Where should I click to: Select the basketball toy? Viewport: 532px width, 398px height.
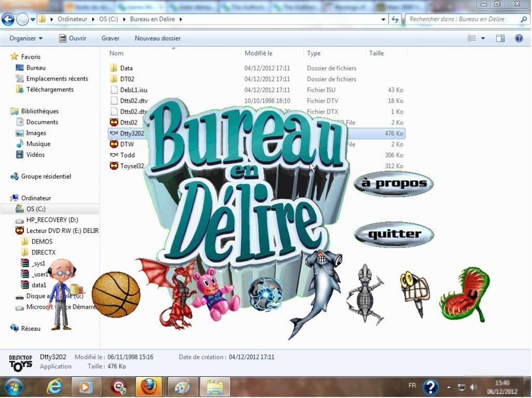pos(116,295)
